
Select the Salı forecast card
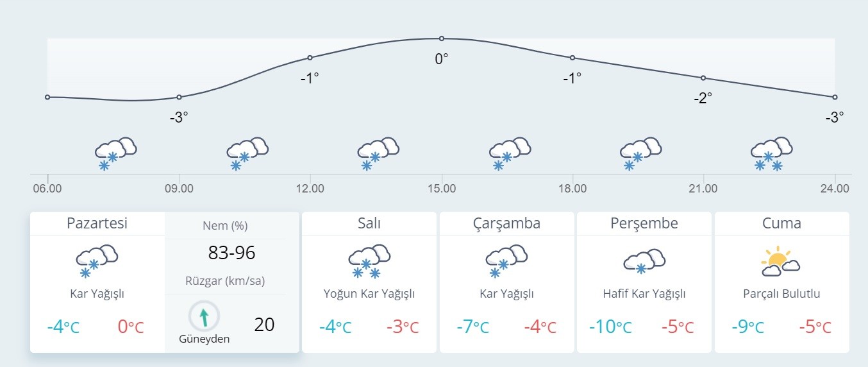pos(369,223)
